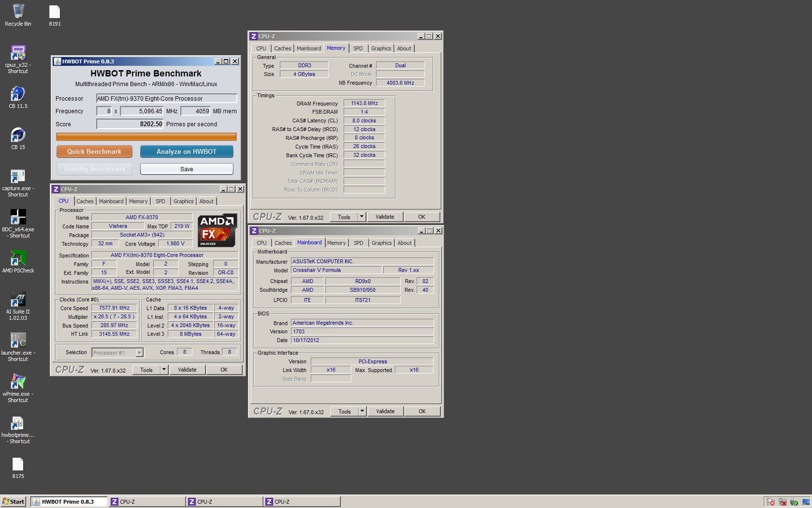812x508 pixels.
Task: Open About tab in CPU-Z Mainboard window
Action: tap(405, 243)
